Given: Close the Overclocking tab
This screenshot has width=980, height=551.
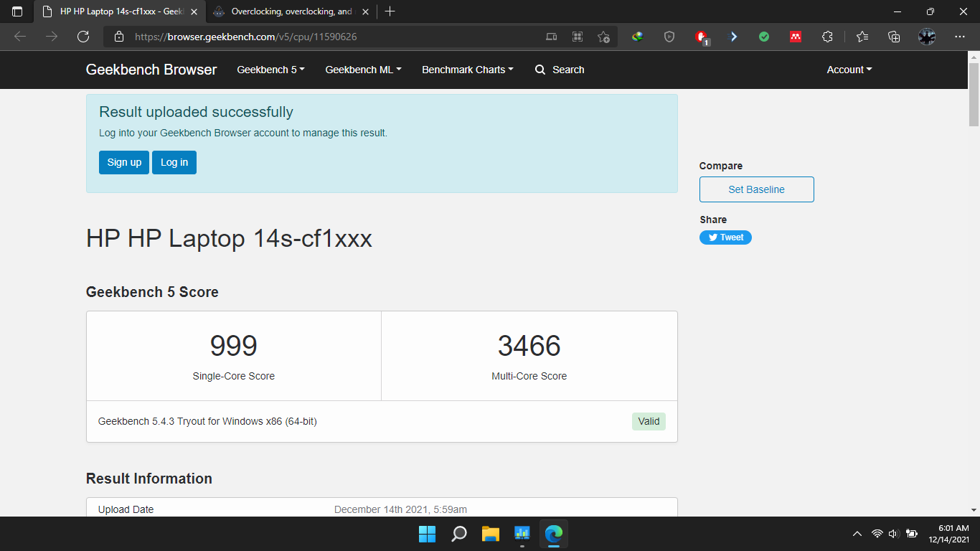Looking at the screenshot, I should coord(365,11).
